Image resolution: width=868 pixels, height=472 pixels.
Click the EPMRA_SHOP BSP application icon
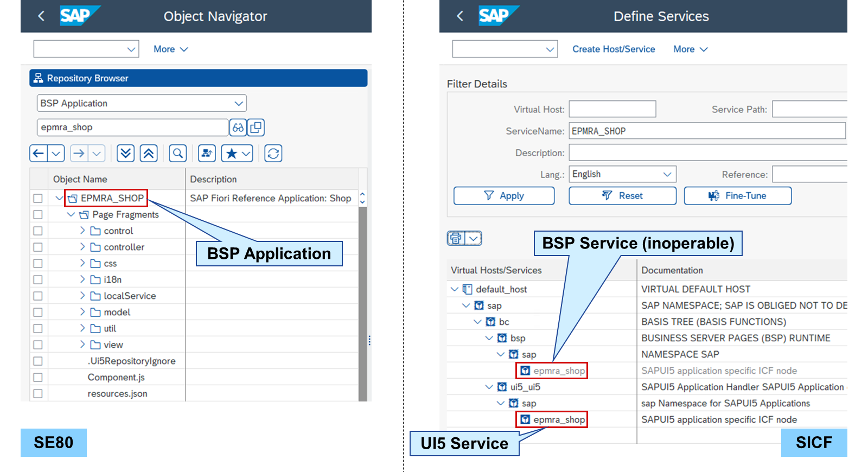point(73,199)
